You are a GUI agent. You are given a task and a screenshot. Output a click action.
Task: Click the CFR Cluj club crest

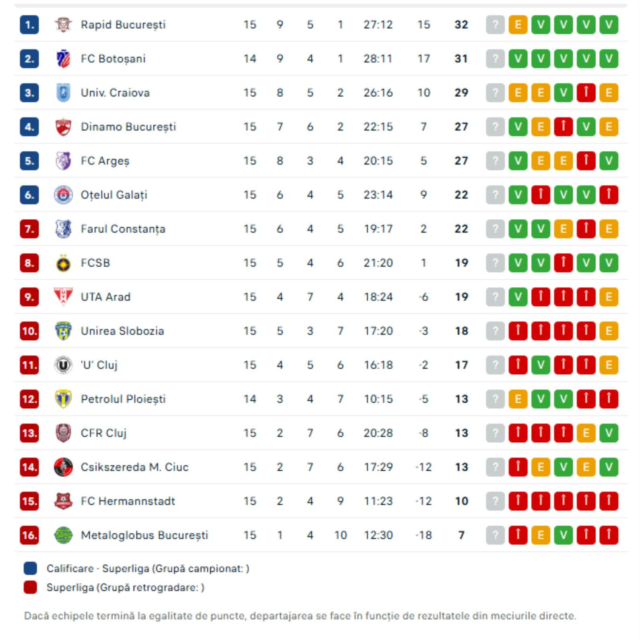point(63,433)
